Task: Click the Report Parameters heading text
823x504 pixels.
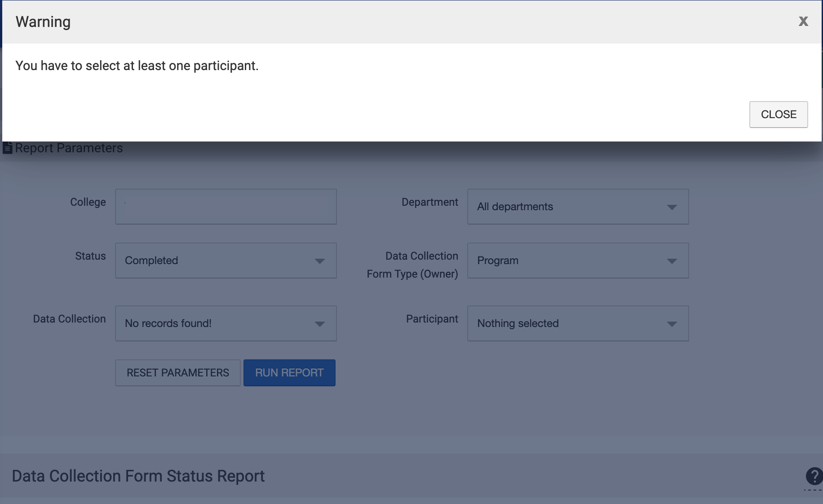Action: (69, 148)
